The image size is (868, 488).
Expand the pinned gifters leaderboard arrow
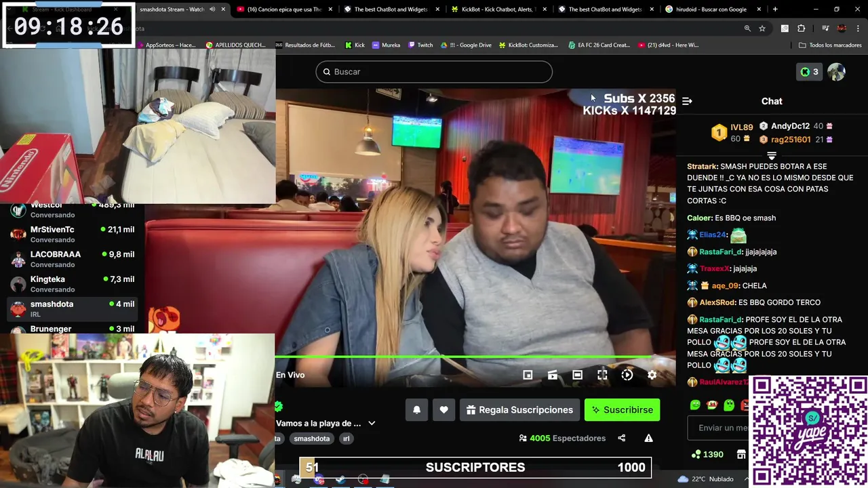pyautogui.click(x=772, y=155)
